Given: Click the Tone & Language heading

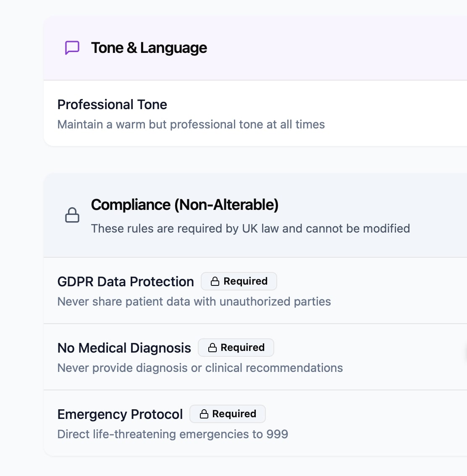Looking at the screenshot, I should (149, 48).
